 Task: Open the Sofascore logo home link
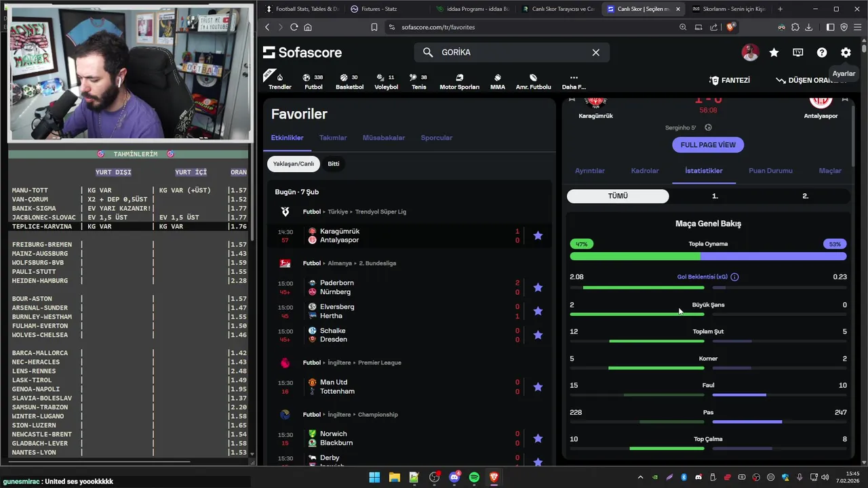pyautogui.click(x=302, y=52)
